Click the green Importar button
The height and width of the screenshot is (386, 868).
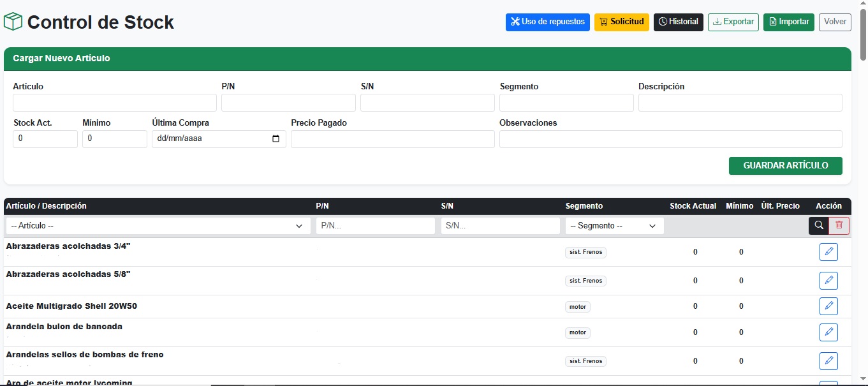[x=788, y=22]
